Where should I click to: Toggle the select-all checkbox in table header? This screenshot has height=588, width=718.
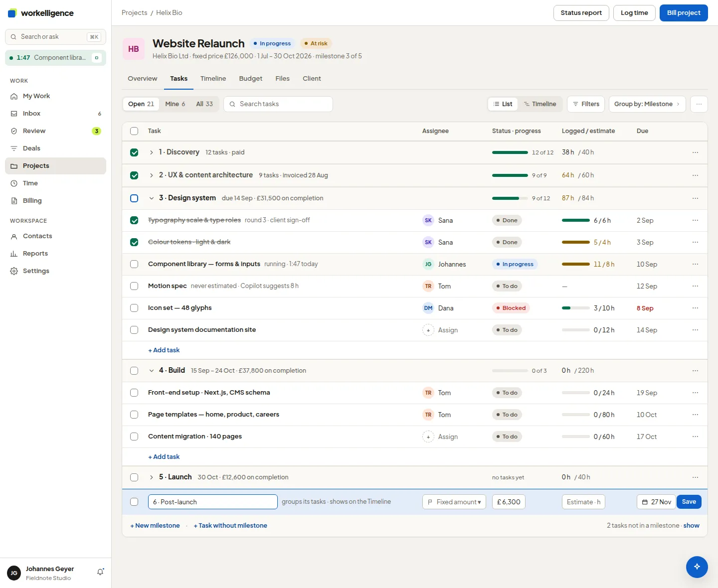click(134, 131)
